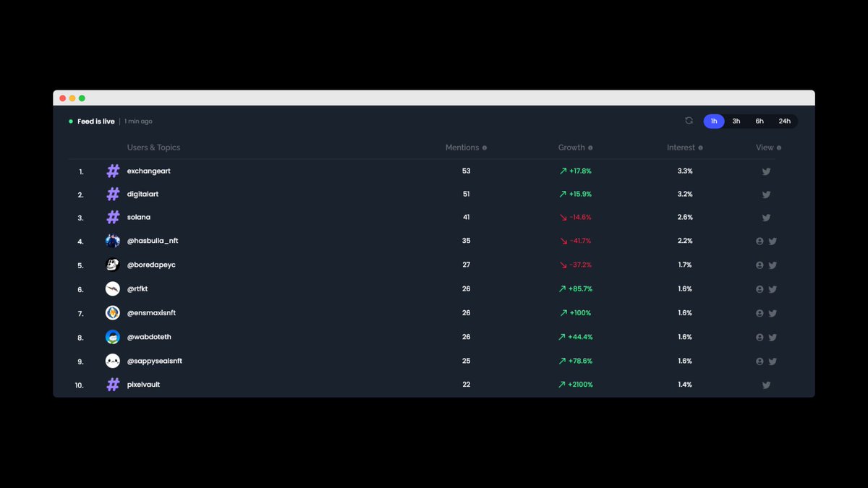Open the @rtfkt user
The width and height of the screenshot is (868, 488).
[137, 288]
